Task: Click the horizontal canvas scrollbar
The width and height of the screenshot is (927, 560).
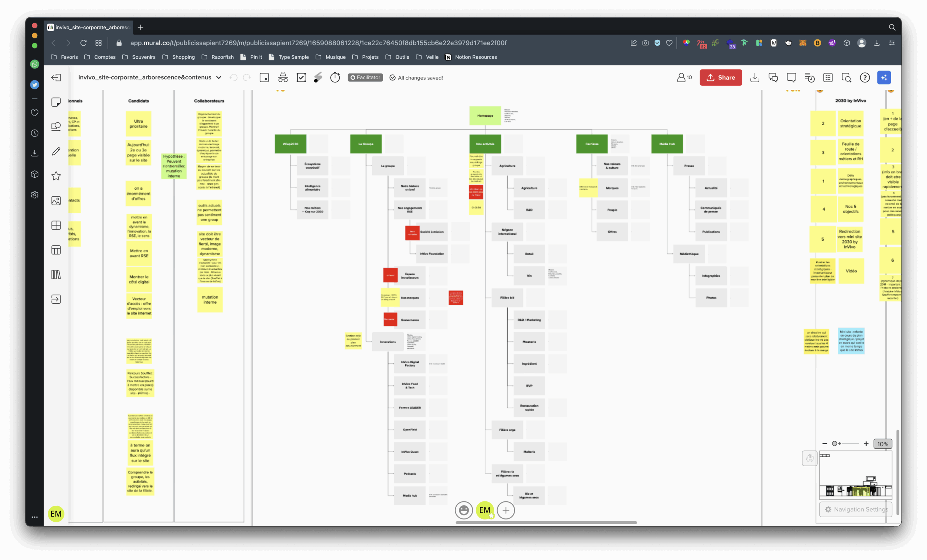Action: [x=546, y=522]
